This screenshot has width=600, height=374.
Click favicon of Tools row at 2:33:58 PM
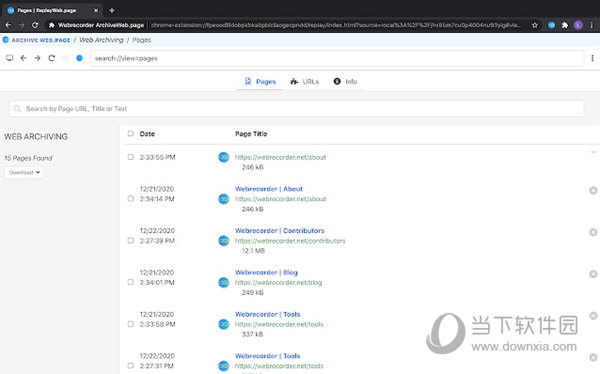pyautogui.click(x=223, y=324)
